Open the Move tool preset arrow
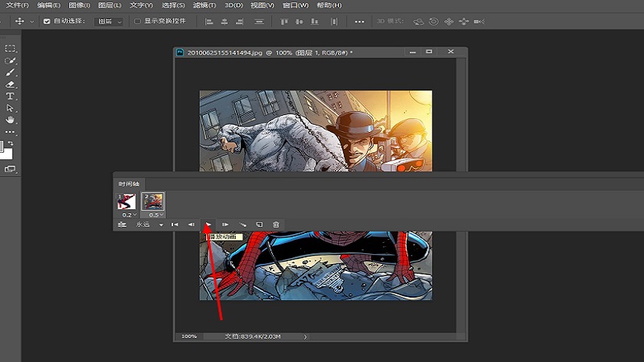The height and width of the screenshot is (362, 644). pyautogui.click(x=31, y=22)
